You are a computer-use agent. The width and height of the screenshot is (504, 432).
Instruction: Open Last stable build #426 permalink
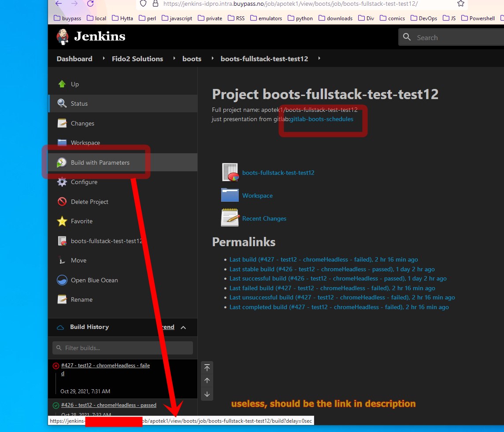coord(332,269)
